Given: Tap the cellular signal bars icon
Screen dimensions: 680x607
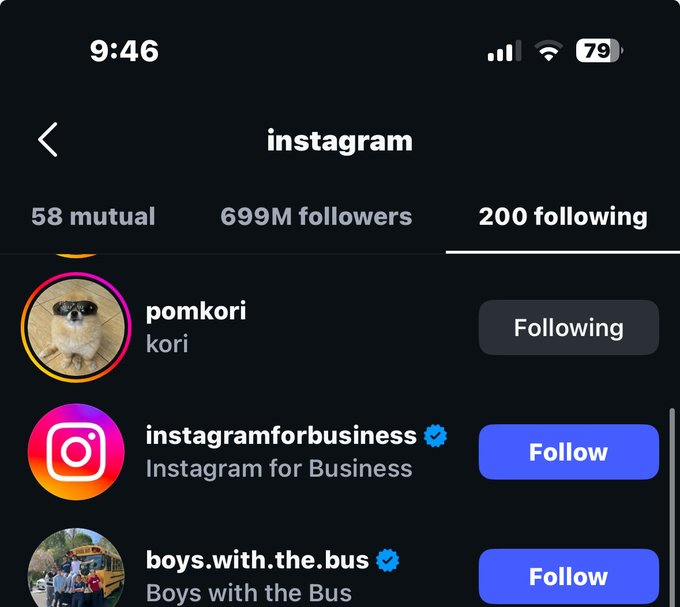Looking at the screenshot, I should point(505,52).
